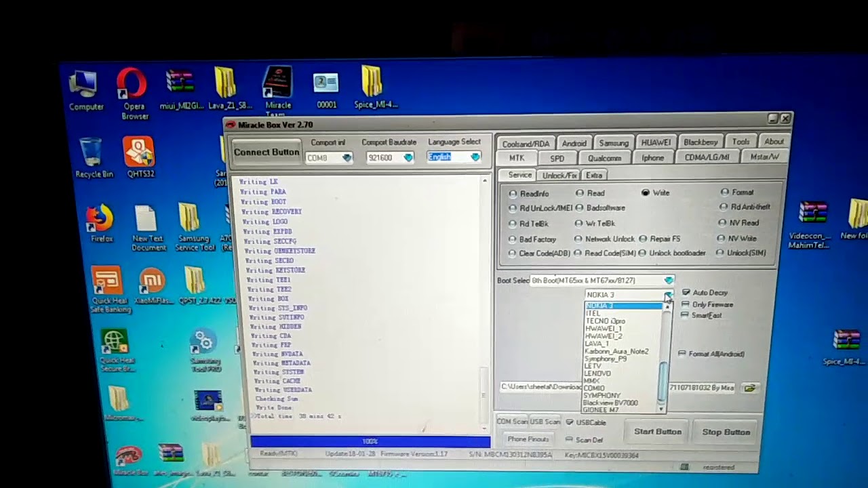Select the Samsung Tool PRO shortcut
The width and height of the screenshot is (868, 488).
[x=205, y=351]
